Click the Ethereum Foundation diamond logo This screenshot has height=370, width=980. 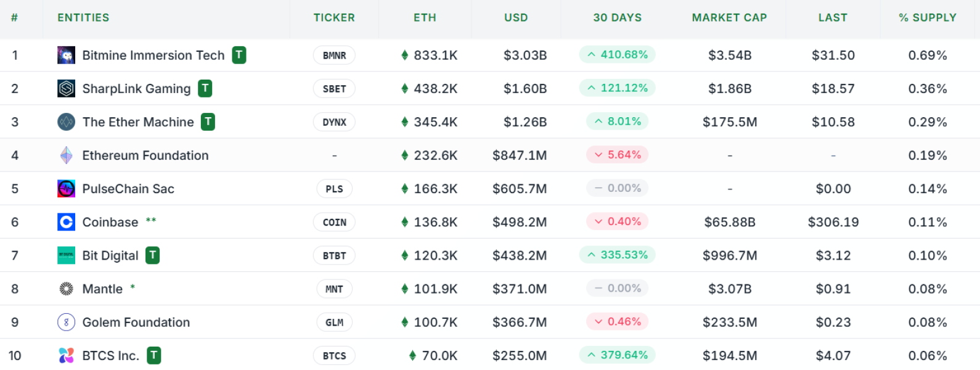(x=66, y=155)
